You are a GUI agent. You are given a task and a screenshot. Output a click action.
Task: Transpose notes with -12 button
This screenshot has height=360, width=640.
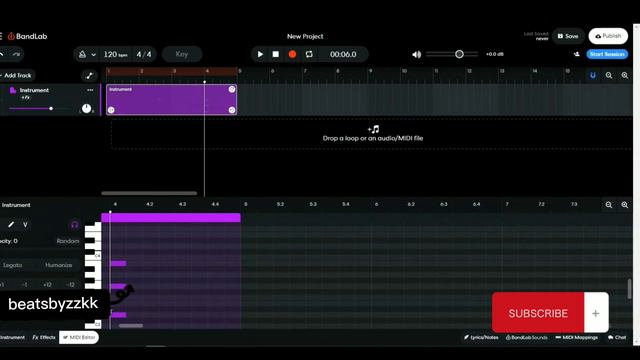point(70,284)
